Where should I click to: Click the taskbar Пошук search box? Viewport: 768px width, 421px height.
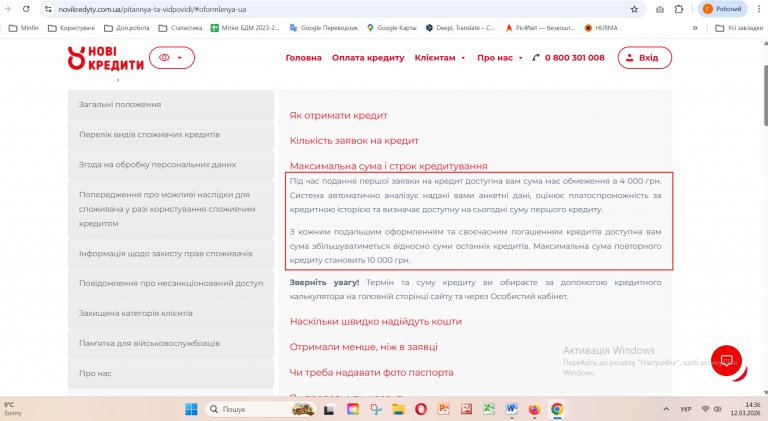[261, 409]
